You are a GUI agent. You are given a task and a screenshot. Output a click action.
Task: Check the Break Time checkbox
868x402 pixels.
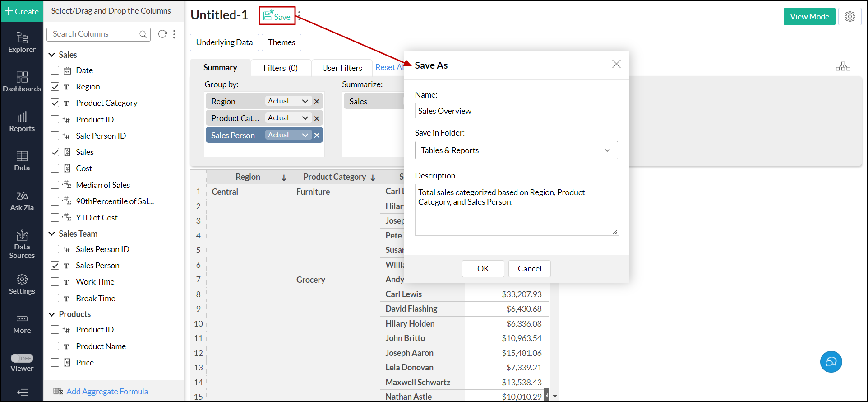(x=55, y=299)
